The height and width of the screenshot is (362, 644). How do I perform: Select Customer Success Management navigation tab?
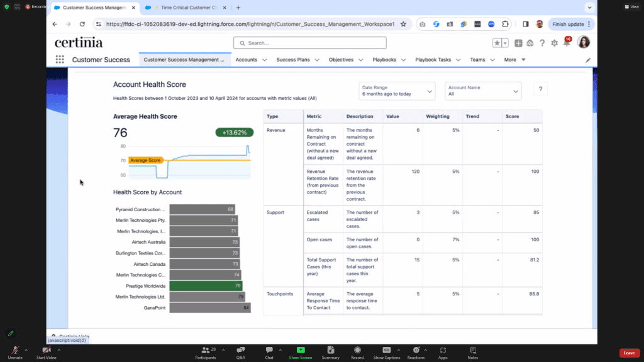coord(184,60)
